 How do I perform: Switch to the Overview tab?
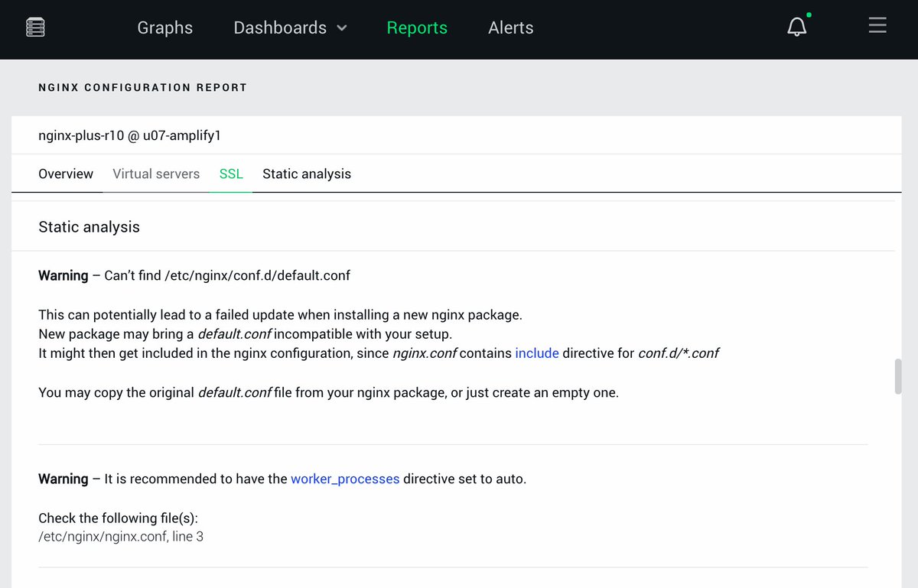[66, 174]
